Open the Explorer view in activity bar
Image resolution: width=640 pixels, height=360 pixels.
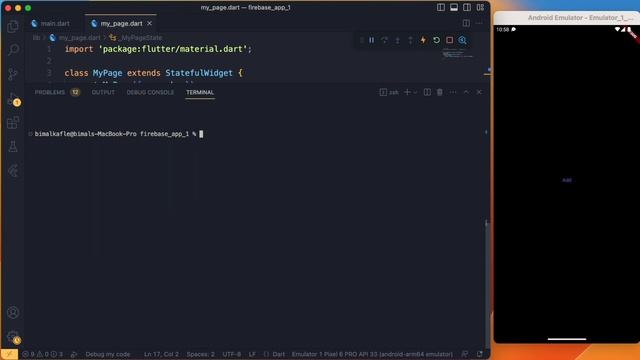coord(13,27)
